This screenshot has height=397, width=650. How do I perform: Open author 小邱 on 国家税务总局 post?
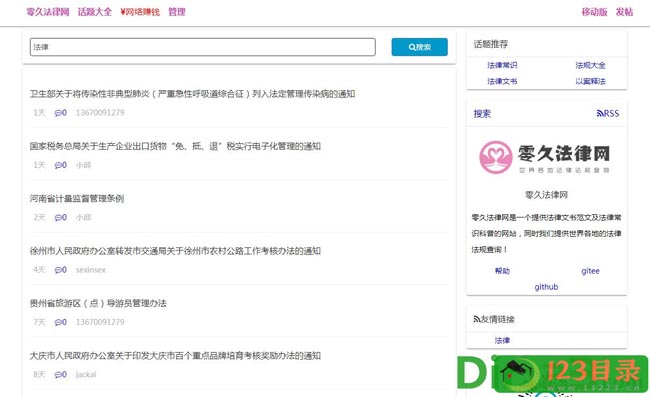[x=83, y=165]
